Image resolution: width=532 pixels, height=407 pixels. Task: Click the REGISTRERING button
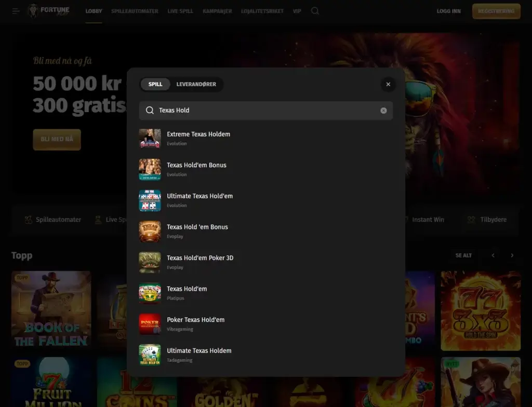coord(496,11)
